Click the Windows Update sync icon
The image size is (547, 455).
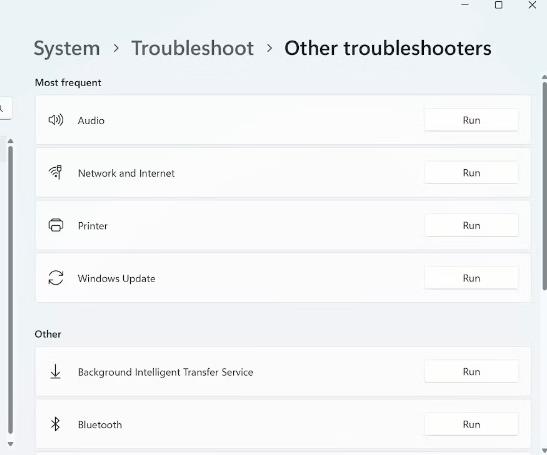pyautogui.click(x=56, y=278)
